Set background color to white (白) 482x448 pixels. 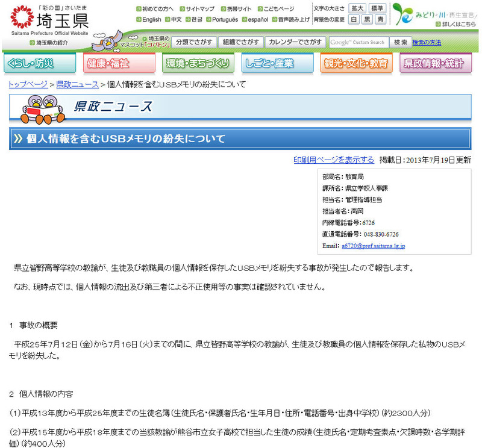pos(354,20)
